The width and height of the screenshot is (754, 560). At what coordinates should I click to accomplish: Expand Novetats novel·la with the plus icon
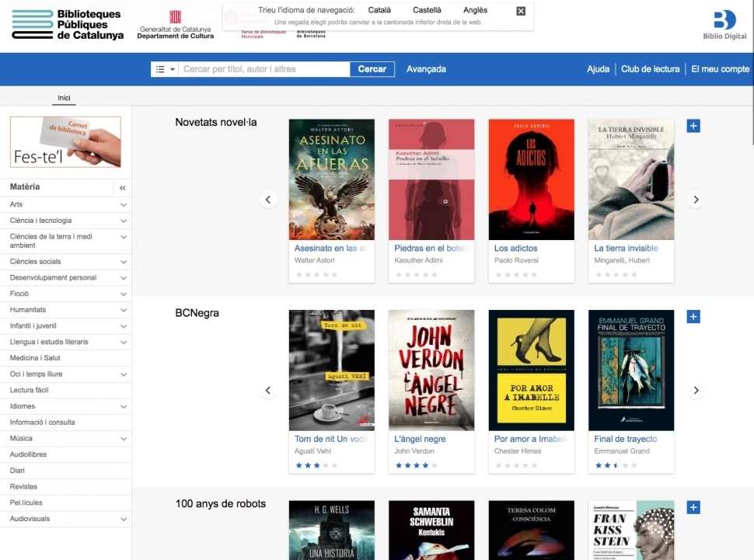pyautogui.click(x=693, y=126)
